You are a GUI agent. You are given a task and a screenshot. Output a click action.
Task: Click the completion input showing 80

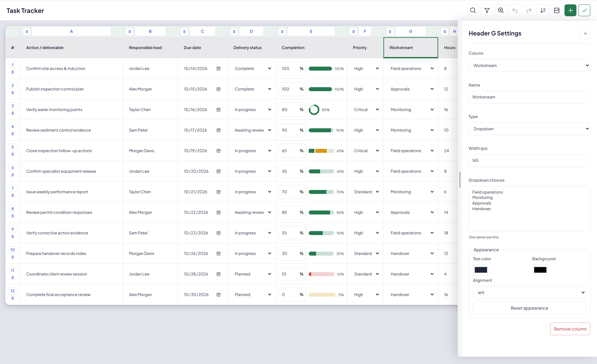coord(292,110)
